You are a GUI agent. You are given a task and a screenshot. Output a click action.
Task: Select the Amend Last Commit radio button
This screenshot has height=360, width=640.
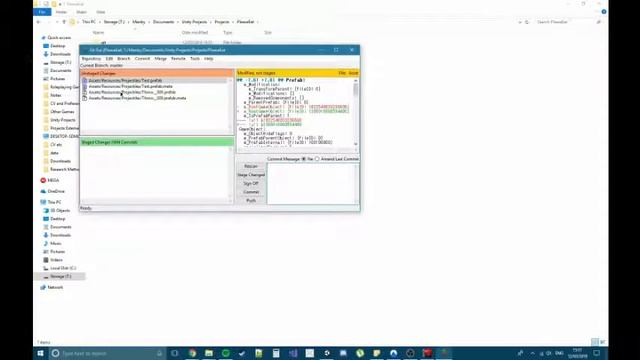[x=317, y=159]
